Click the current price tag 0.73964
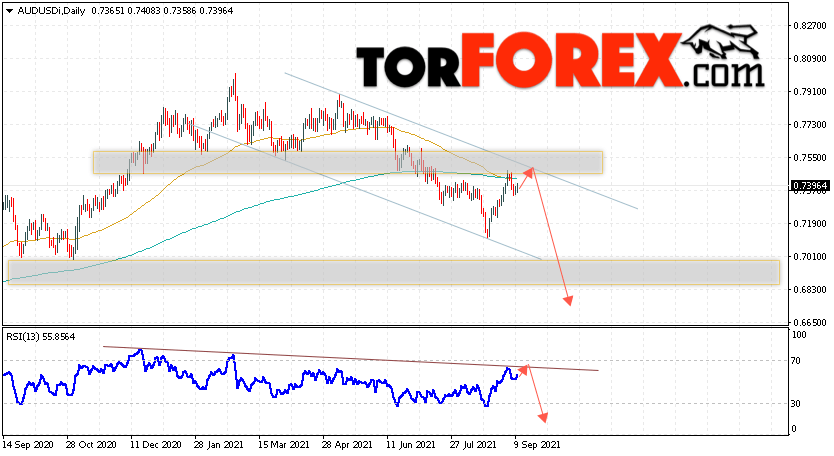The image size is (834, 456). pyautogui.click(x=810, y=186)
